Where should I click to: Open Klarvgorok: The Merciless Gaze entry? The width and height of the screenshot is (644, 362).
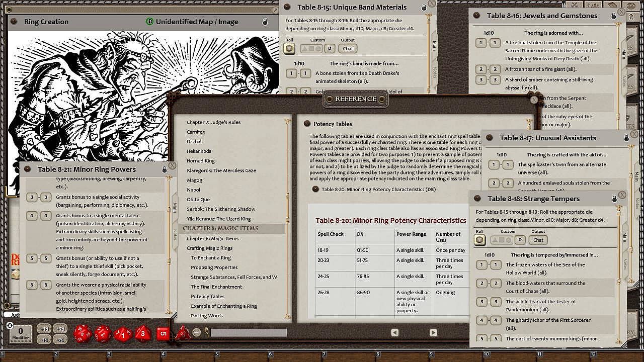click(221, 170)
